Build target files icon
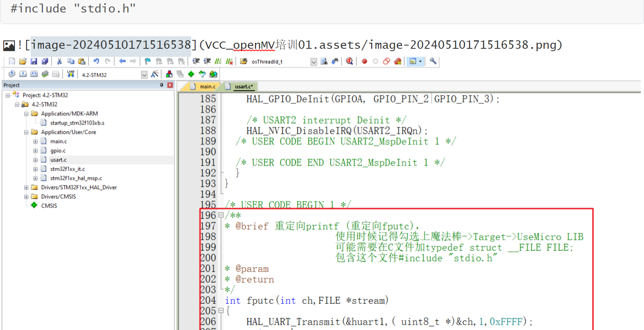The image size is (644, 330). (x=23, y=74)
